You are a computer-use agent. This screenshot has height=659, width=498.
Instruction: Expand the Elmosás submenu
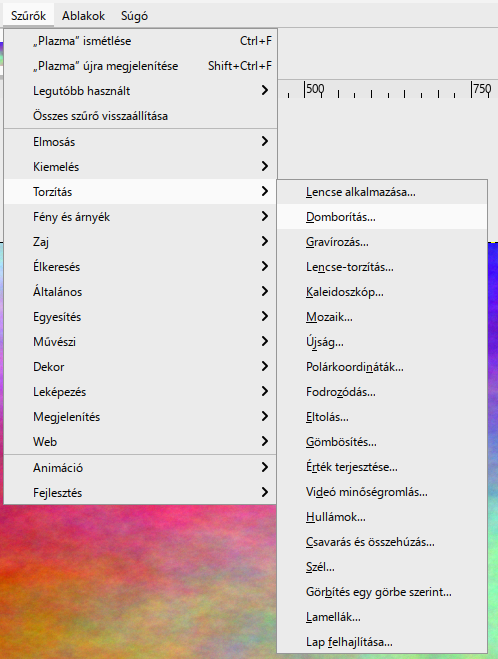(x=140, y=142)
